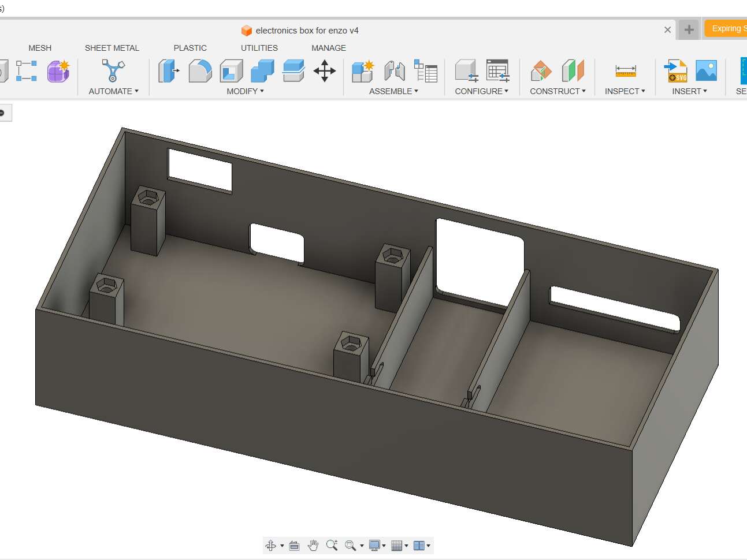The height and width of the screenshot is (560, 747).
Task: Activate the Zoom tool
Action: point(332,546)
